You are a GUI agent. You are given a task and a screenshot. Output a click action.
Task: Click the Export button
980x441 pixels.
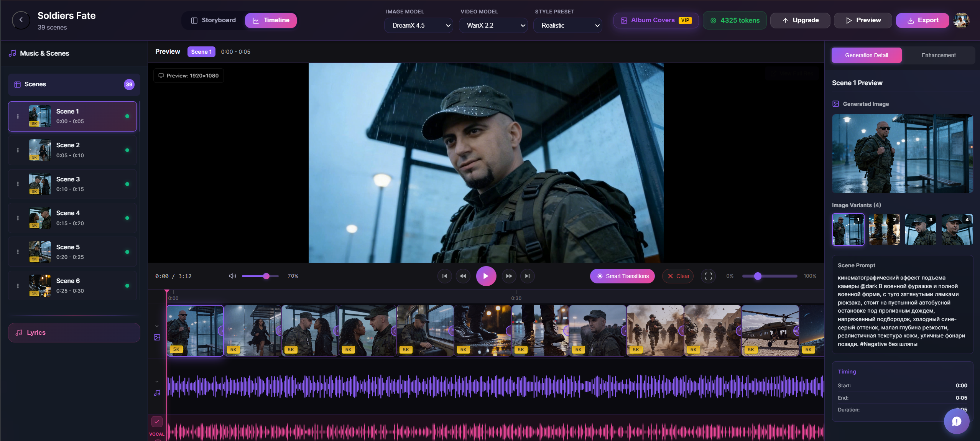[922, 20]
